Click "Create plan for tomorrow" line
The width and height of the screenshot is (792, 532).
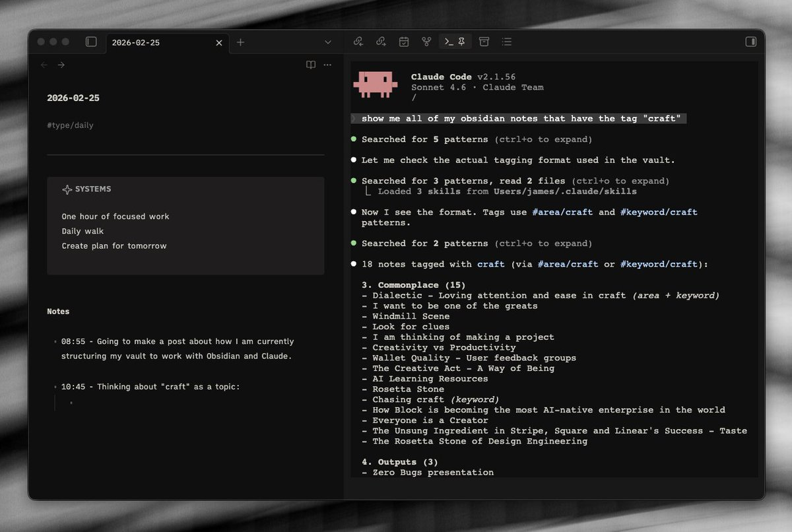(x=114, y=246)
